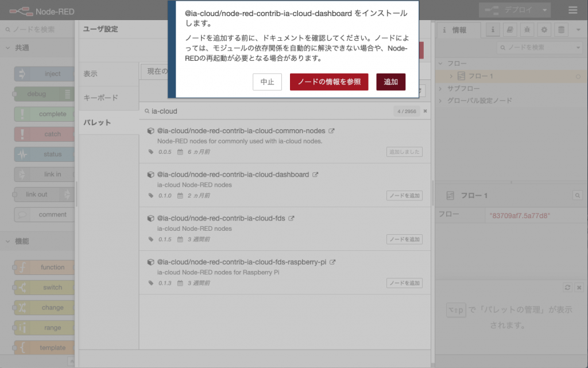Viewport: 588px width, 368px height.
Task: Click the search icon beside フロー 1
Action: coord(578,195)
